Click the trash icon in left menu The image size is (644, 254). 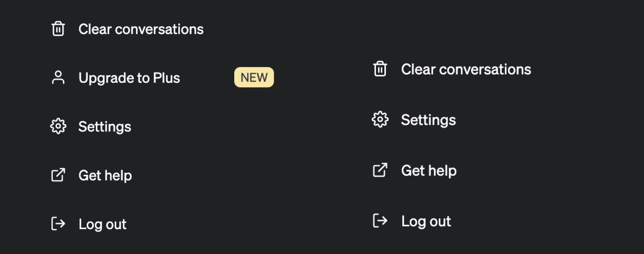point(58,29)
